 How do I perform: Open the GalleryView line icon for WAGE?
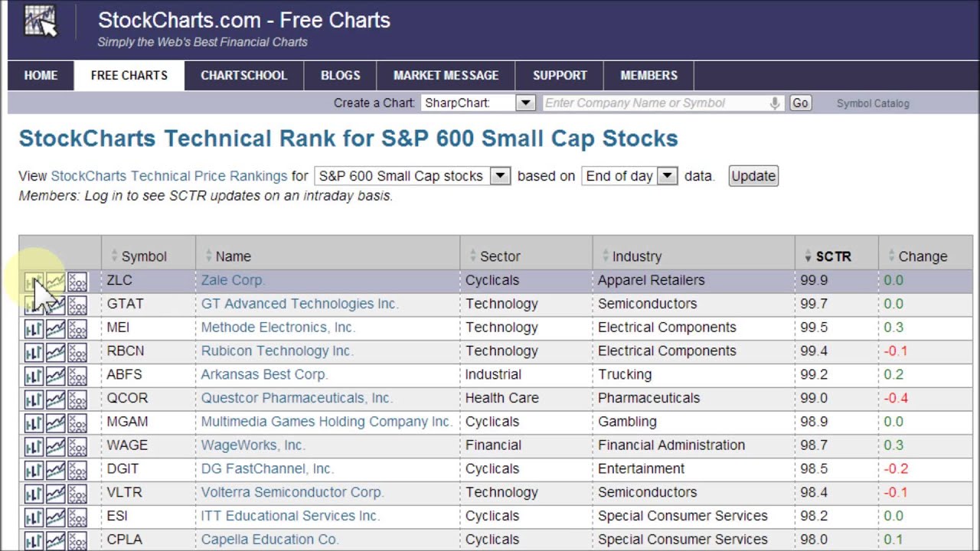pos(55,448)
